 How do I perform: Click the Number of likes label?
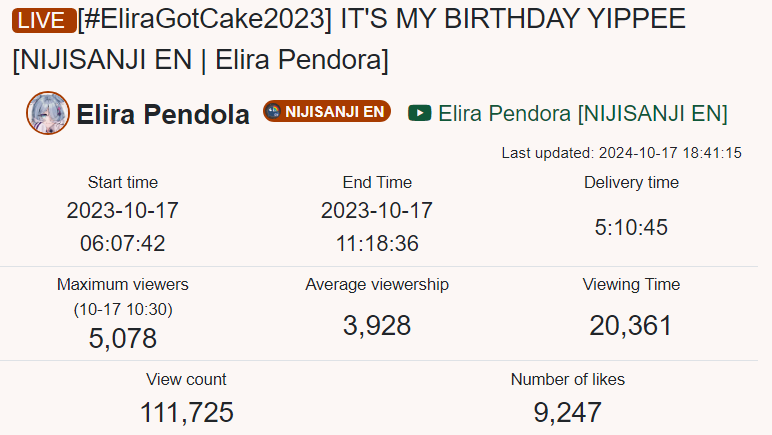coord(568,379)
